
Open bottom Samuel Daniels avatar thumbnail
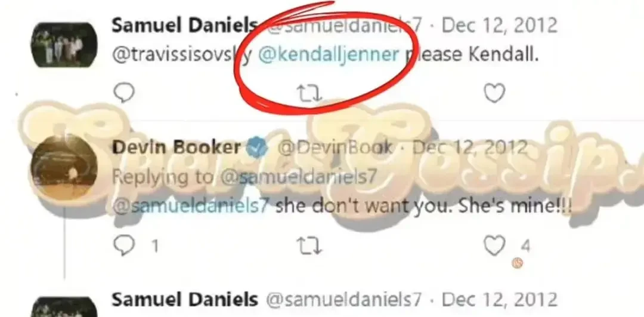point(64,307)
